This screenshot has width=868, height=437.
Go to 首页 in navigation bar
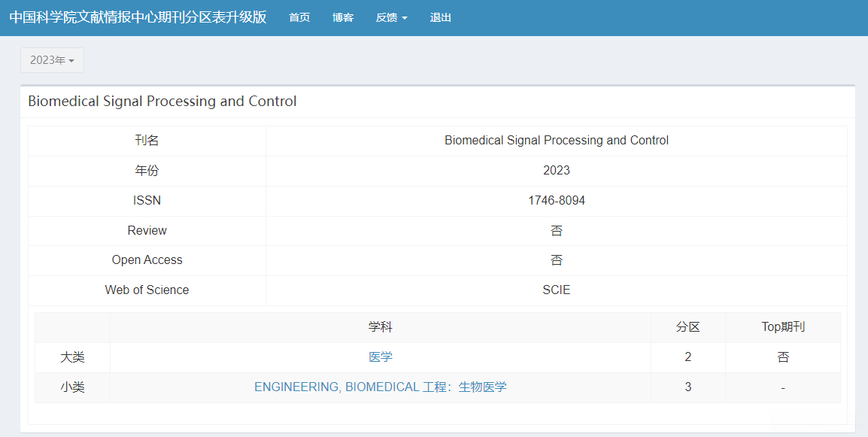pyautogui.click(x=299, y=18)
